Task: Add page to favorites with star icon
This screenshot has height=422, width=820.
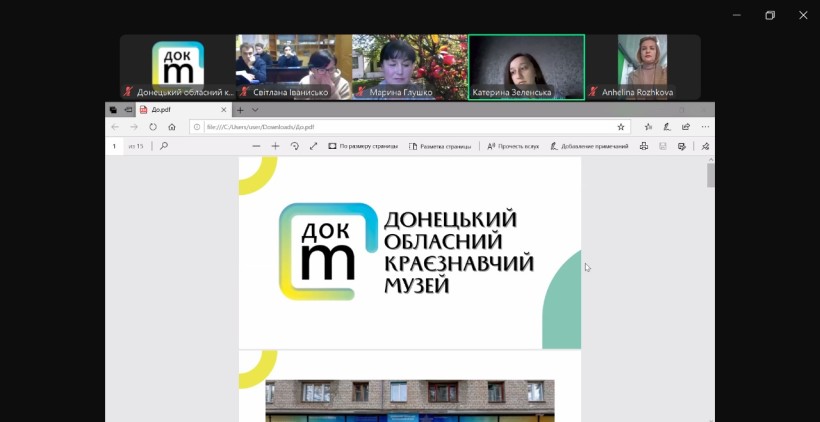Action: coord(621,127)
